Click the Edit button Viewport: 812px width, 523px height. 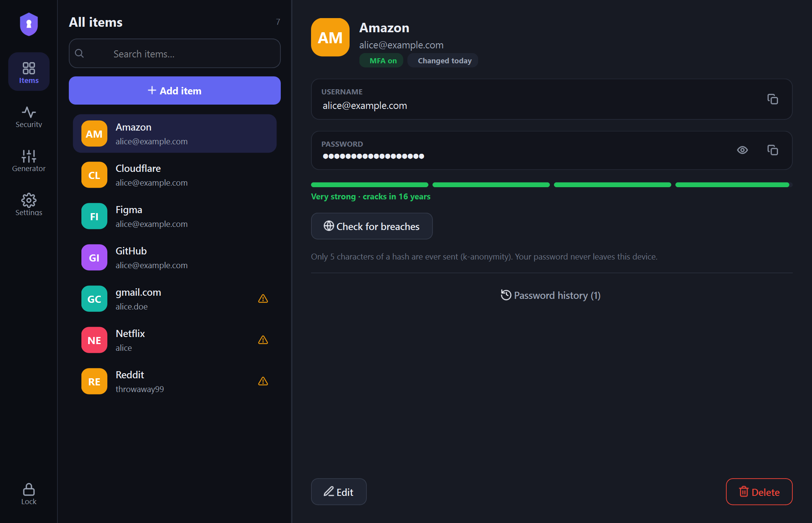pyautogui.click(x=339, y=492)
